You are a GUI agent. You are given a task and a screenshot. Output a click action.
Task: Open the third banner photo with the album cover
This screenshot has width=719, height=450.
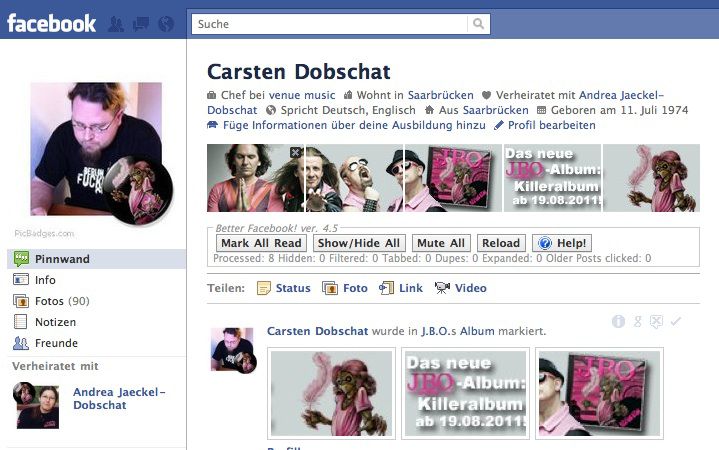click(453, 178)
